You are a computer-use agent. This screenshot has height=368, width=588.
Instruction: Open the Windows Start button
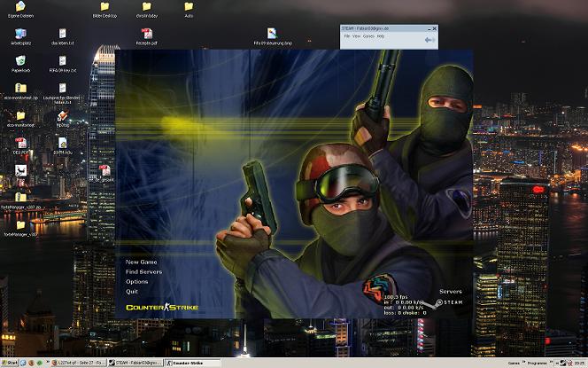[x=10, y=363]
